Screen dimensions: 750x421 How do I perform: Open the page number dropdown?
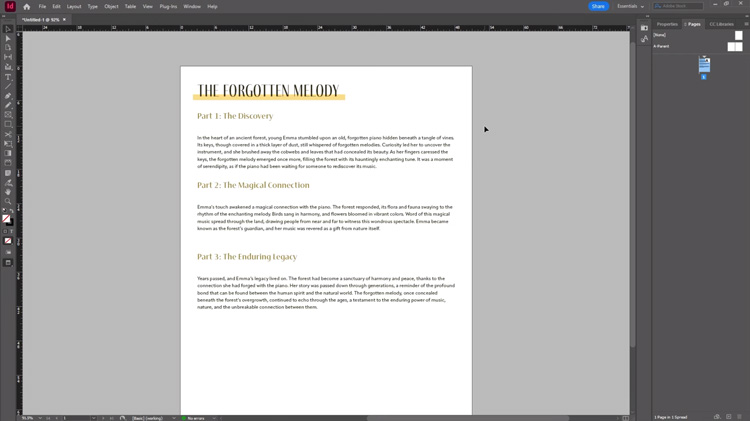pos(93,418)
